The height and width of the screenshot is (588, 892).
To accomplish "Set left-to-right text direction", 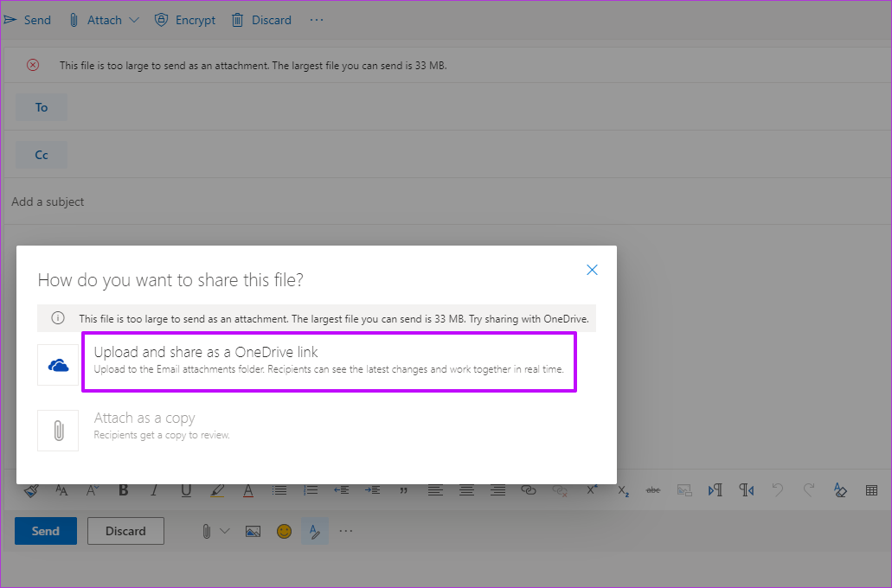I will tap(716, 490).
